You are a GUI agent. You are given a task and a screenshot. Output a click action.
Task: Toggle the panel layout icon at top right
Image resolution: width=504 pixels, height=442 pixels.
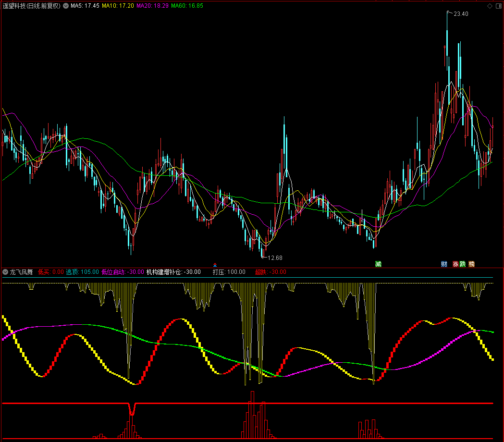click(x=499, y=6)
